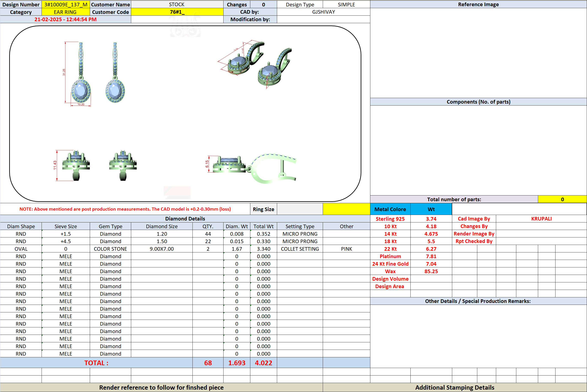The height and width of the screenshot is (392, 587).
Task: Select the Reference Image header
Action: click(478, 4)
